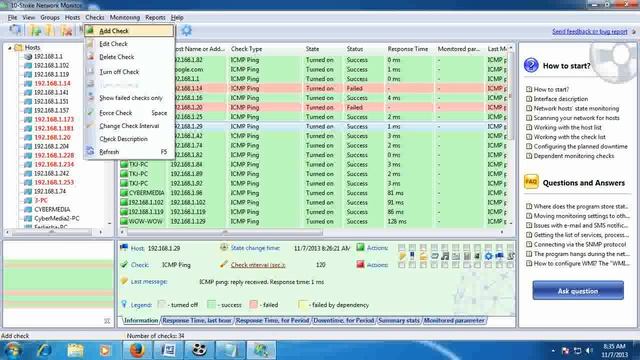Open Windows Media Player from taskbar

click(105, 350)
